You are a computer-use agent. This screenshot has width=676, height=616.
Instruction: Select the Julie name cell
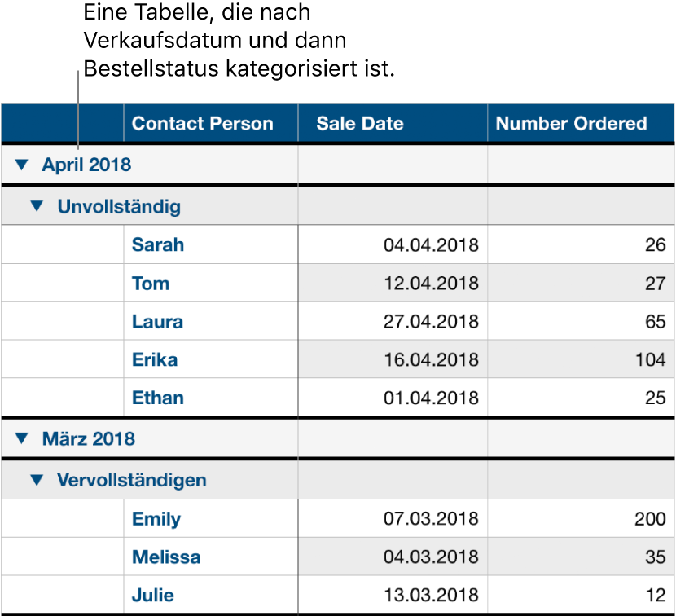(153, 596)
